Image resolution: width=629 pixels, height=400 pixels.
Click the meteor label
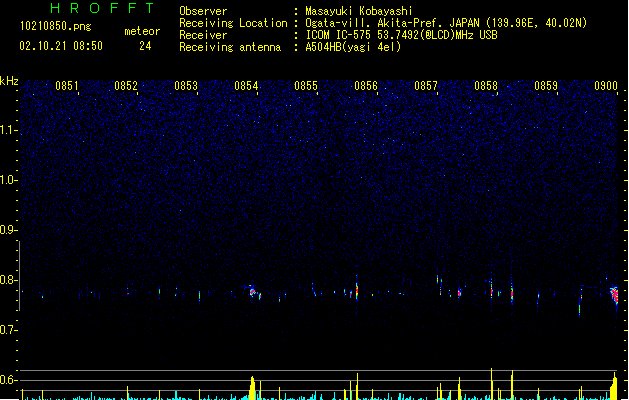tap(142, 31)
